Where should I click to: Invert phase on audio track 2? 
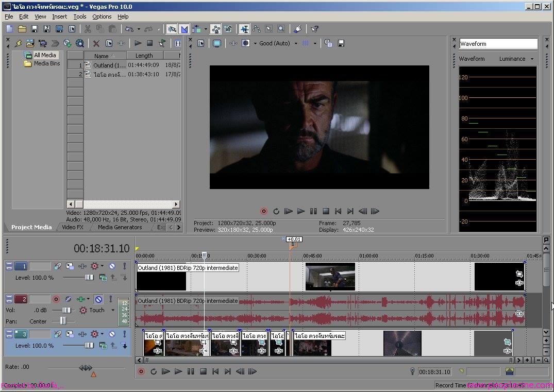[68, 299]
